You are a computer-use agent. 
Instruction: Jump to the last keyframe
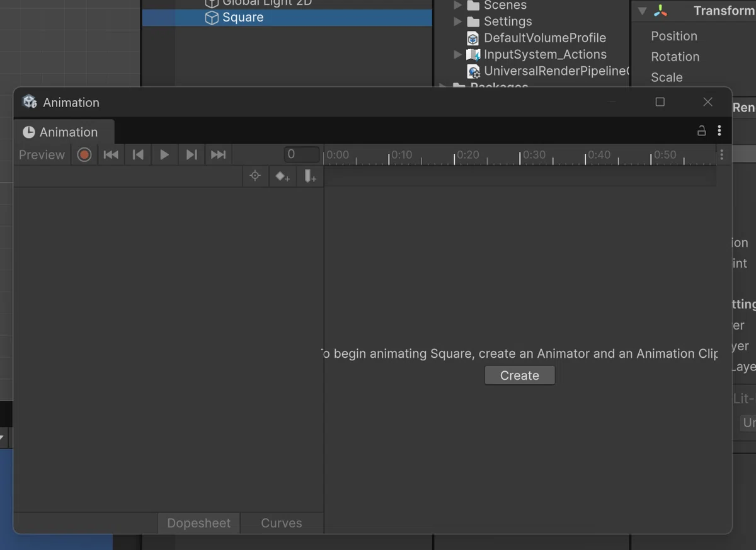[218, 154]
